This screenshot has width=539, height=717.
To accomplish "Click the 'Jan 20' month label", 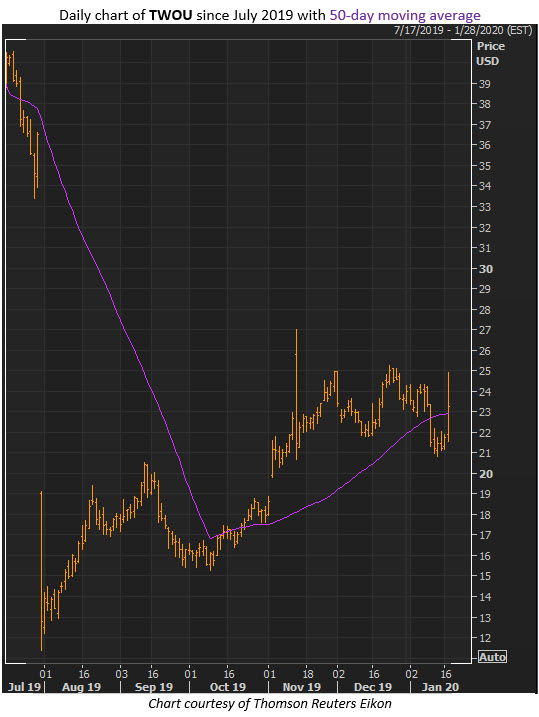I will click(440, 687).
